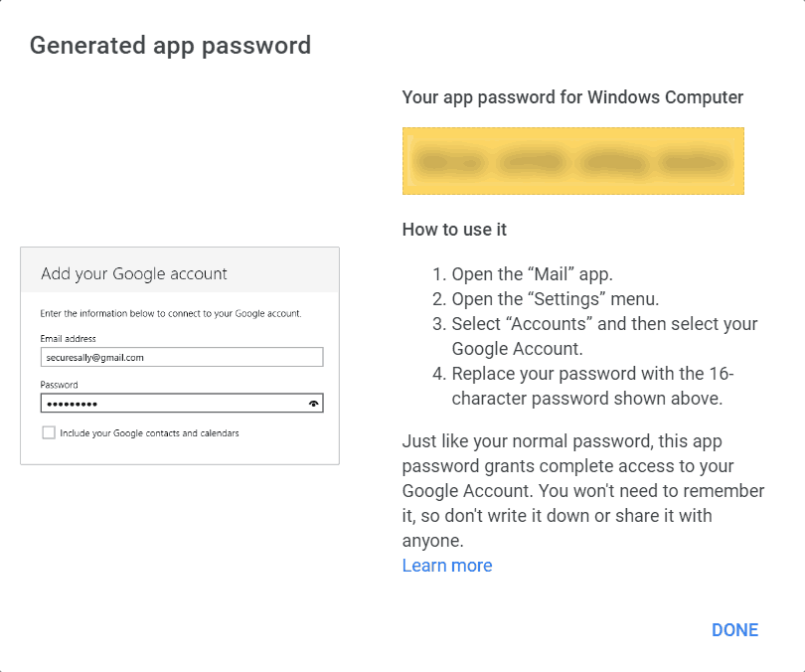Click the DONE button
Viewport: 805px width, 672px height.
[734, 630]
